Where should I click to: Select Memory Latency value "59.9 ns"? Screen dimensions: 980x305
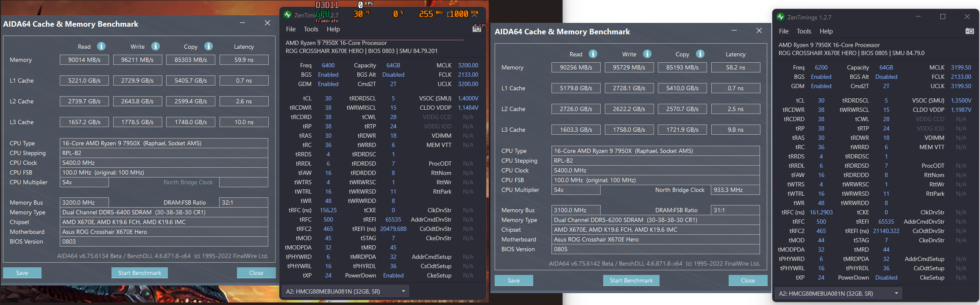tap(244, 60)
